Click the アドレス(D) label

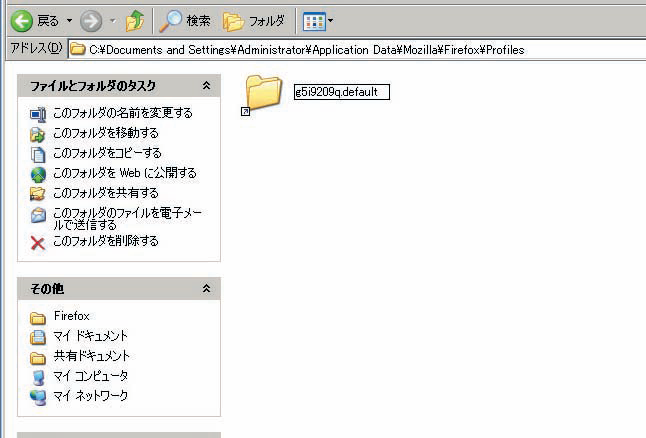click(x=36, y=49)
